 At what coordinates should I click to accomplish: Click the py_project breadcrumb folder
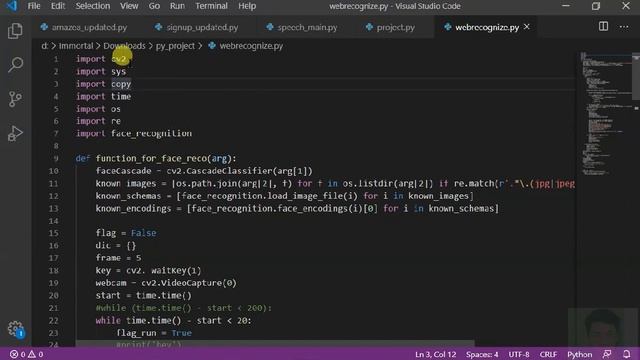(175, 46)
